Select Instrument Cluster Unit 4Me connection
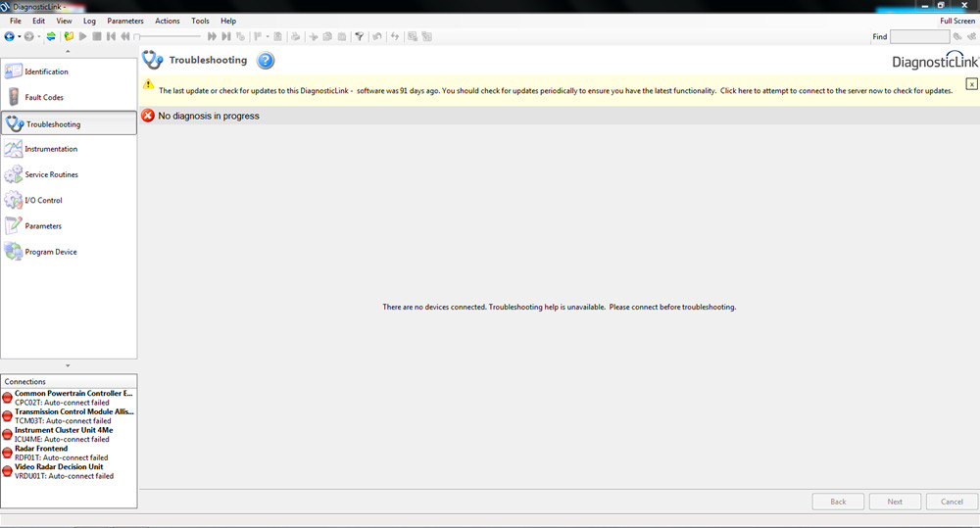The width and height of the screenshot is (980, 528). (69, 434)
